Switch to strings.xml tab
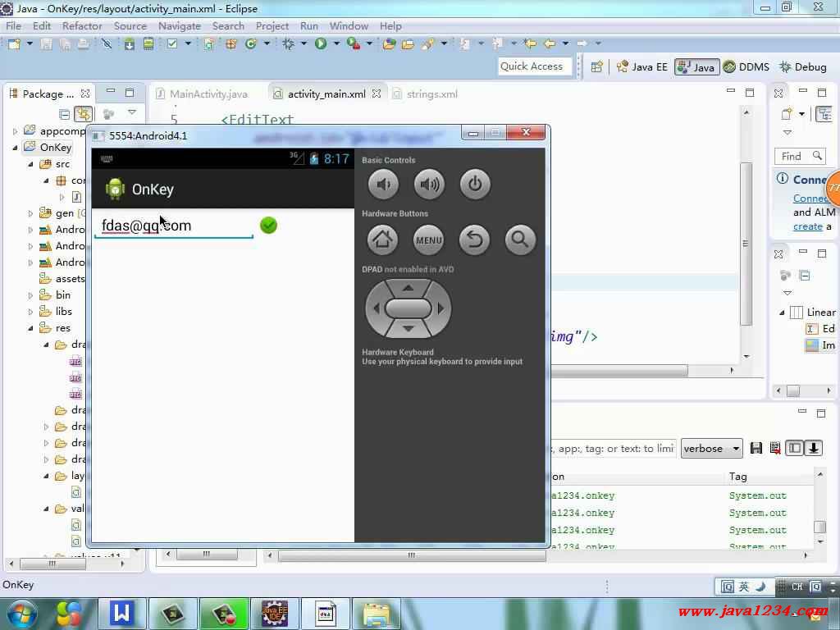Image resolution: width=840 pixels, height=630 pixels. click(x=426, y=94)
